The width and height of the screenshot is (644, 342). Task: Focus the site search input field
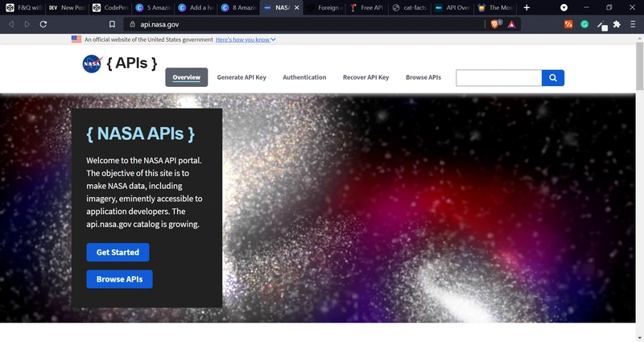click(498, 77)
